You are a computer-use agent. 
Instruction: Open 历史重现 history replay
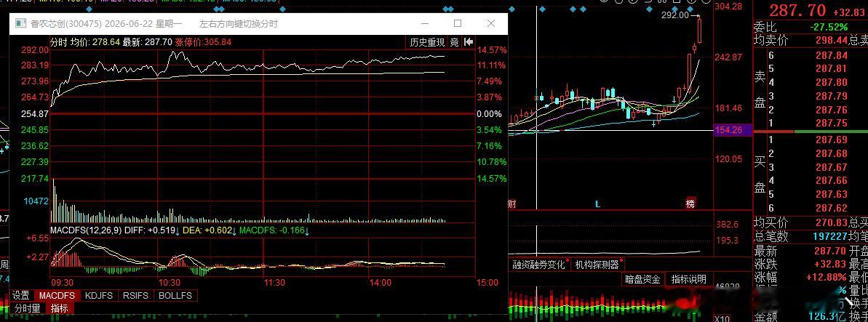(427, 42)
